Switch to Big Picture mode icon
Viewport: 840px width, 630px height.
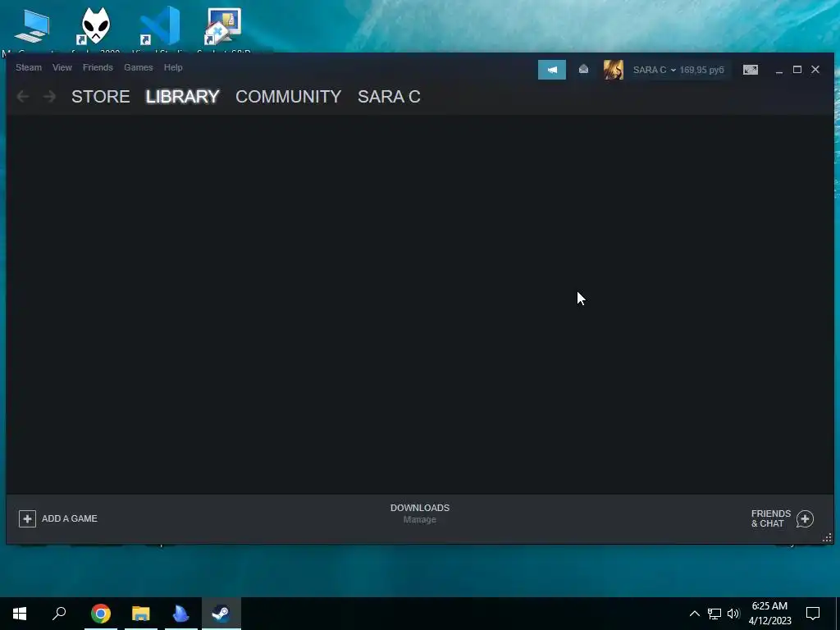[751, 70]
